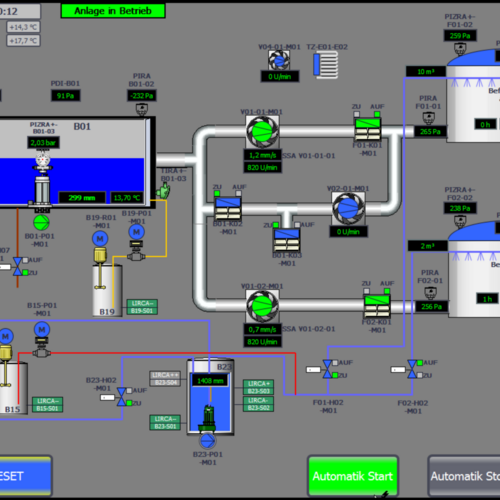500x500 pixels.
Task: Select the TZ-E01-E02 heat exchanger icon
Action: [x=326, y=65]
